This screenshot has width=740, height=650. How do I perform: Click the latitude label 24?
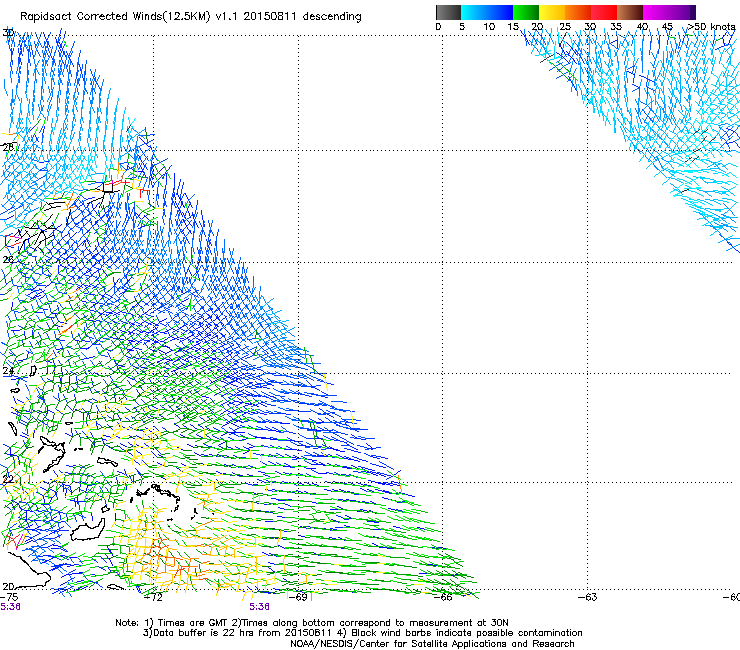coord(8,371)
